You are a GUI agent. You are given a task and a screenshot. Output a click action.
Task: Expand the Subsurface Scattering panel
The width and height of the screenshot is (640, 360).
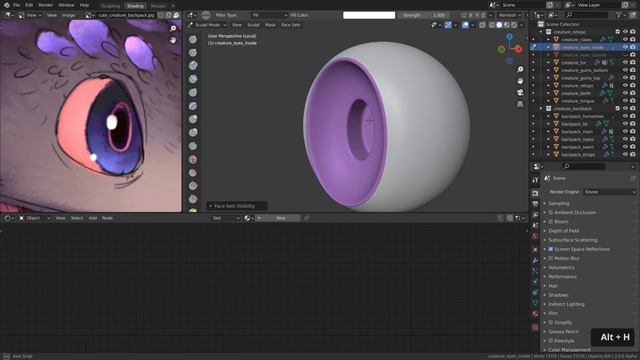click(573, 240)
